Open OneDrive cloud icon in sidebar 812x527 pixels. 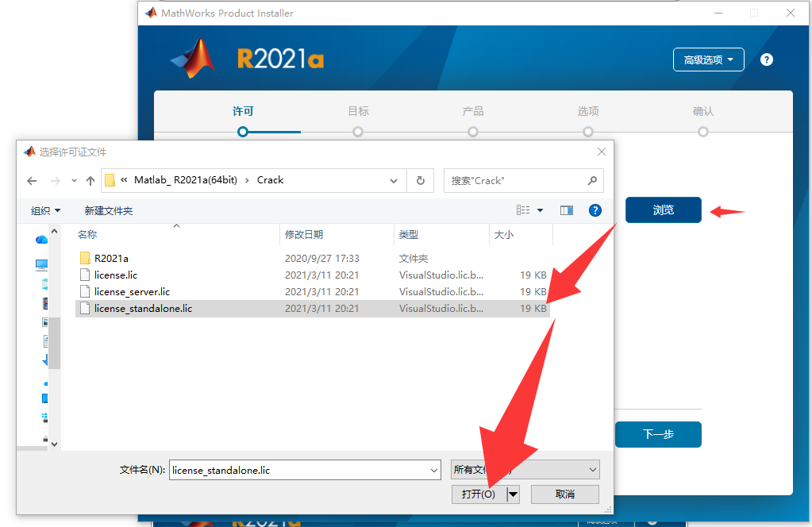click(41, 239)
